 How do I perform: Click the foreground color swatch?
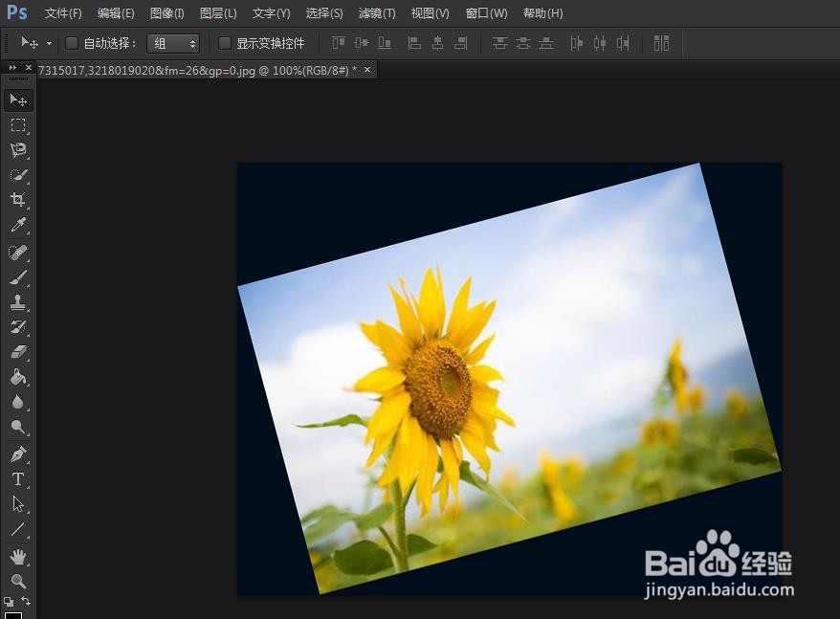12,615
